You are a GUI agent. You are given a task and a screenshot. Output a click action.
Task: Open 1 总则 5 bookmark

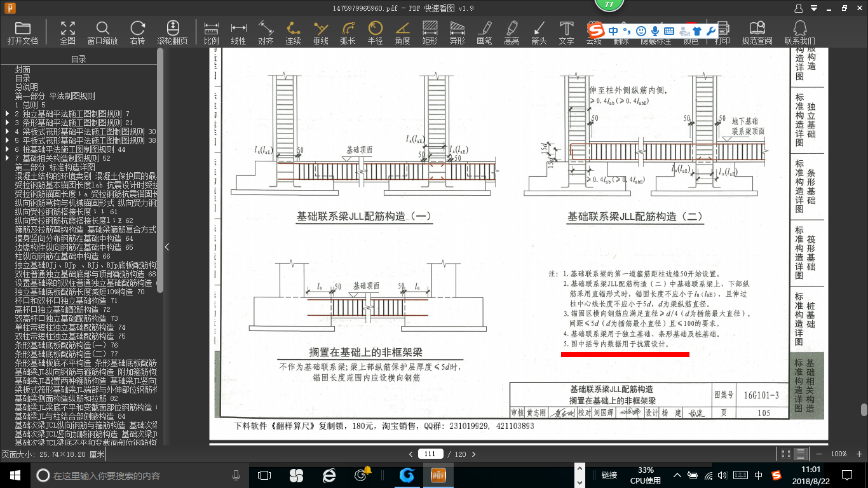point(31,105)
